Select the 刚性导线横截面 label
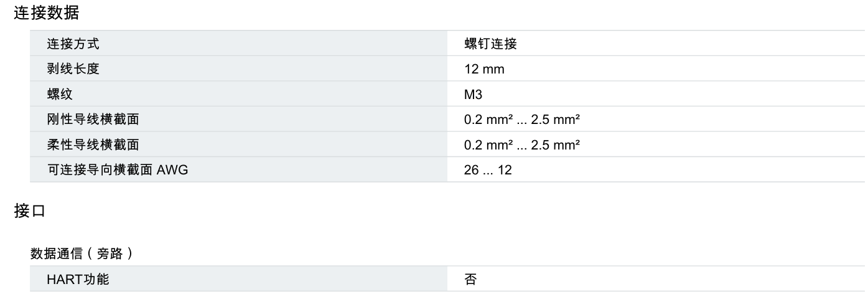Image resolution: width=868 pixels, height=294 pixels. coord(93,120)
